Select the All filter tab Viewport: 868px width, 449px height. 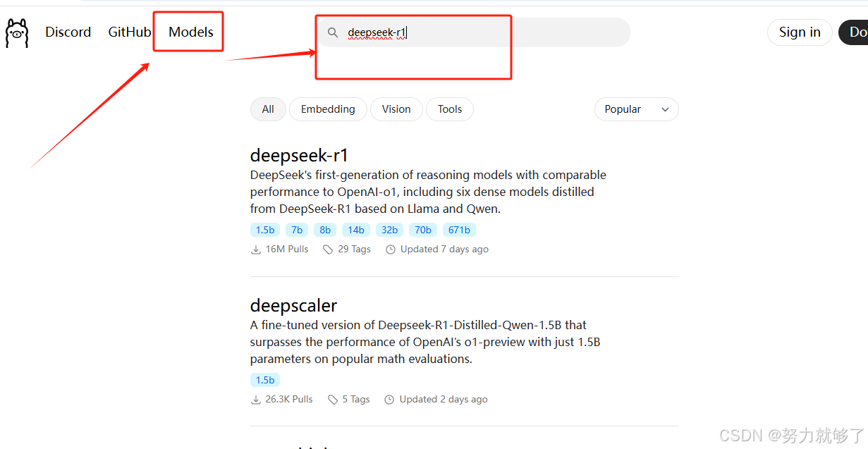(x=268, y=109)
